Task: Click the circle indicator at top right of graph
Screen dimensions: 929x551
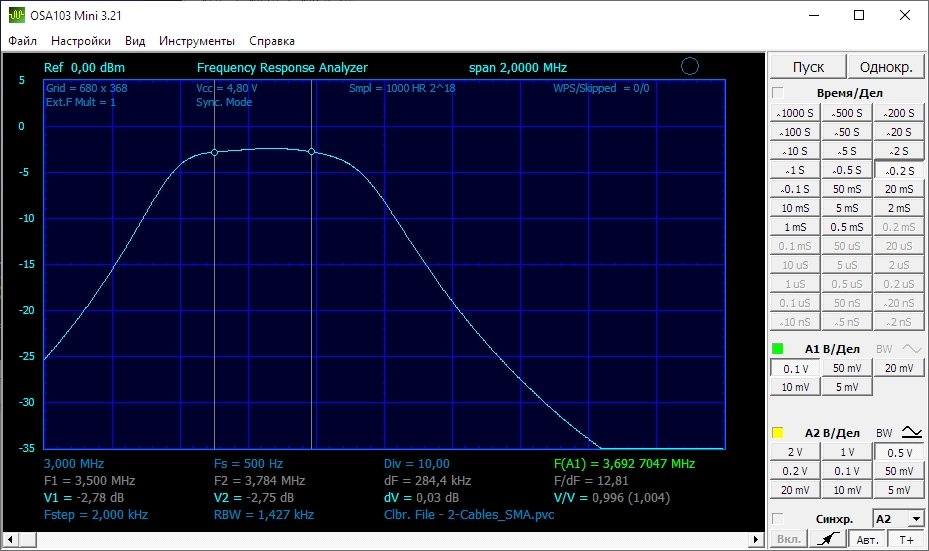Action: (x=689, y=67)
